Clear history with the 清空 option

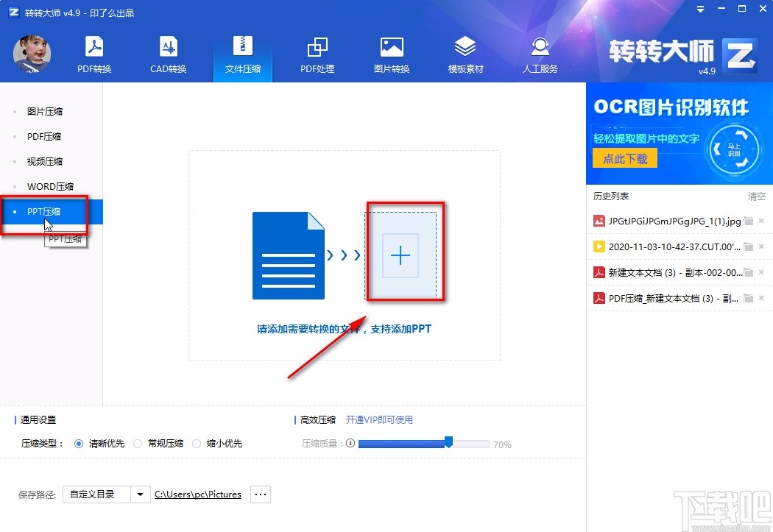[x=756, y=196]
